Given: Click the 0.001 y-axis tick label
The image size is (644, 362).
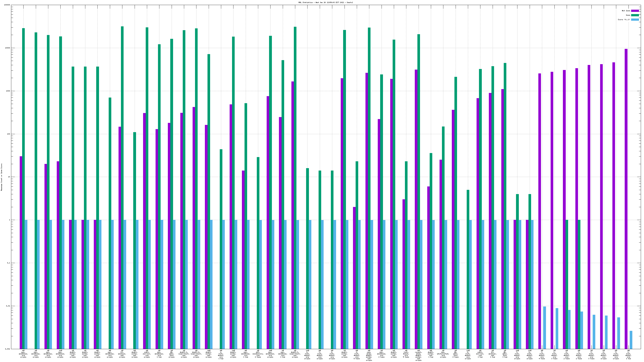Looking at the screenshot, I should [x=7, y=349].
